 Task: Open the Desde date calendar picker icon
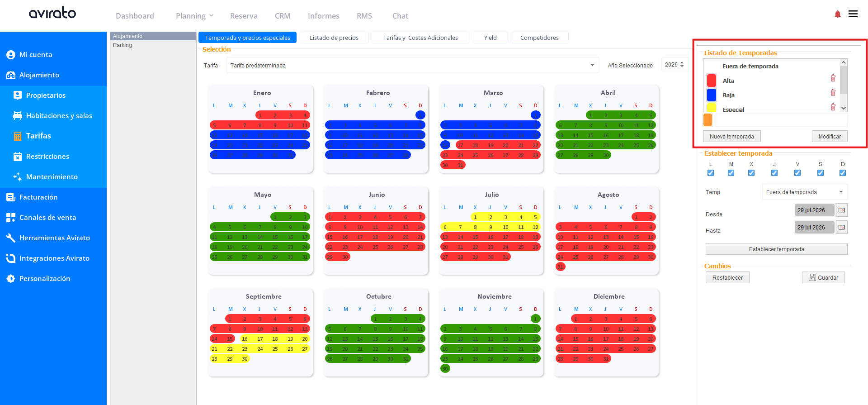pos(841,210)
